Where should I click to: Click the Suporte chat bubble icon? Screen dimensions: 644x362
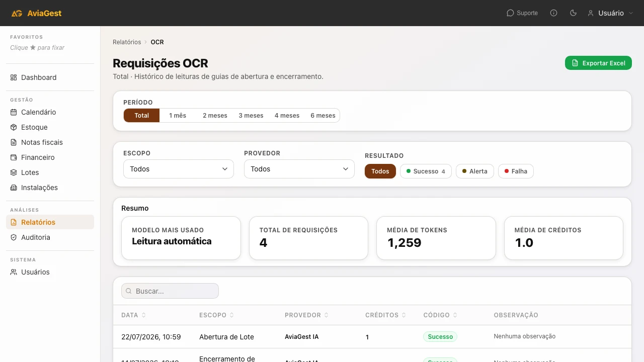tap(510, 13)
